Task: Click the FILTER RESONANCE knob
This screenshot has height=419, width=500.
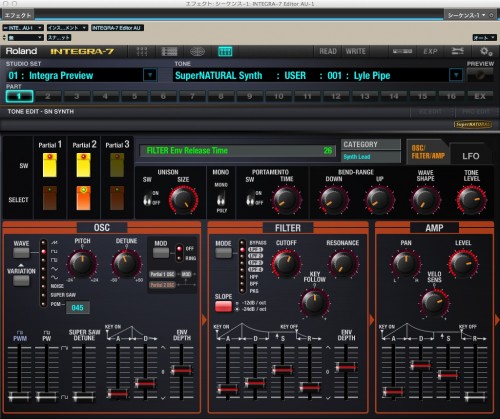Action: [x=343, y=264]
